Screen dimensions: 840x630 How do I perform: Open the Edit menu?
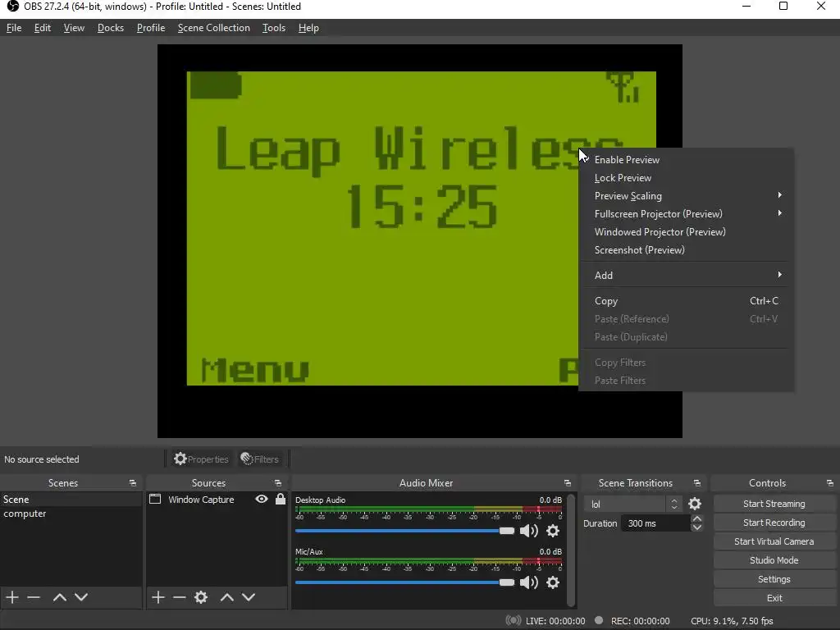coord(43,28)
